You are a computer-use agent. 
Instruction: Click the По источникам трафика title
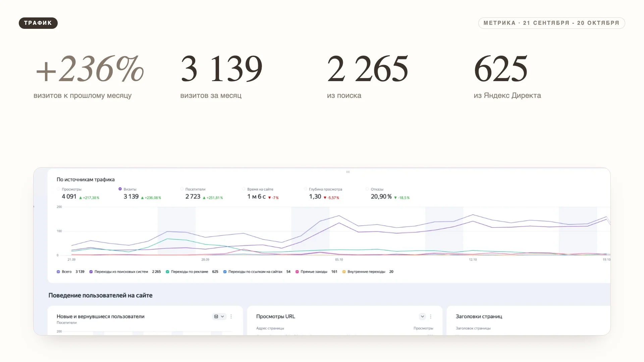[86, 180]
